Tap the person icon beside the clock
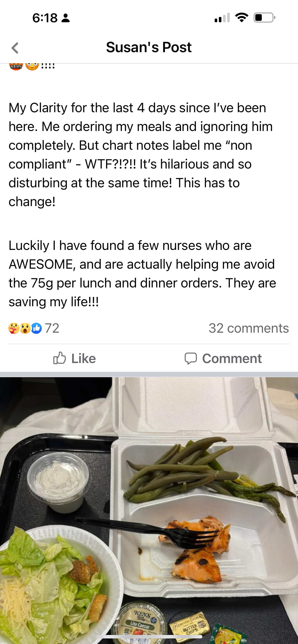298x644 pixels. pos(65,18)
